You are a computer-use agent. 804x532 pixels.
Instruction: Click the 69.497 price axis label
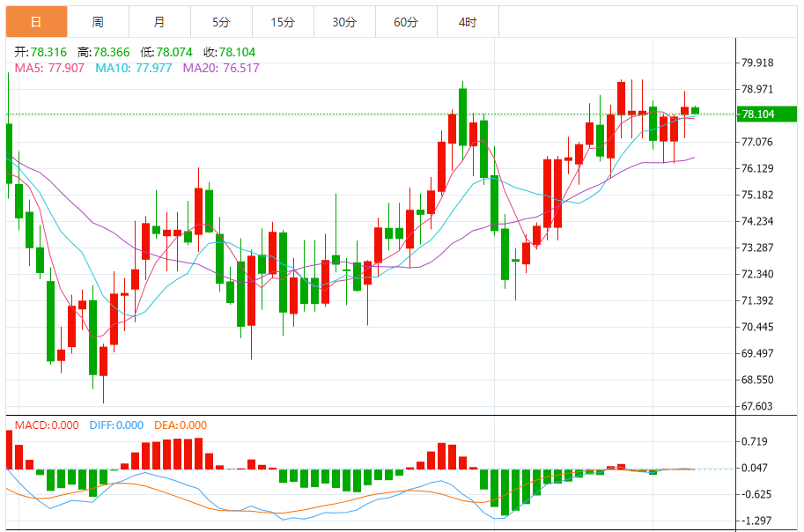click(757, 353)
